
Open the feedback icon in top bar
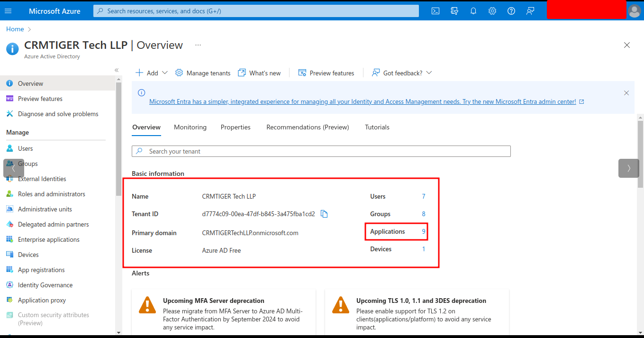point(530,11)
